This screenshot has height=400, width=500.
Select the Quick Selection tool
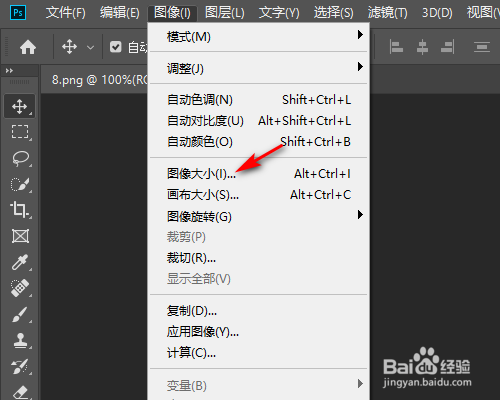point(20,184)
